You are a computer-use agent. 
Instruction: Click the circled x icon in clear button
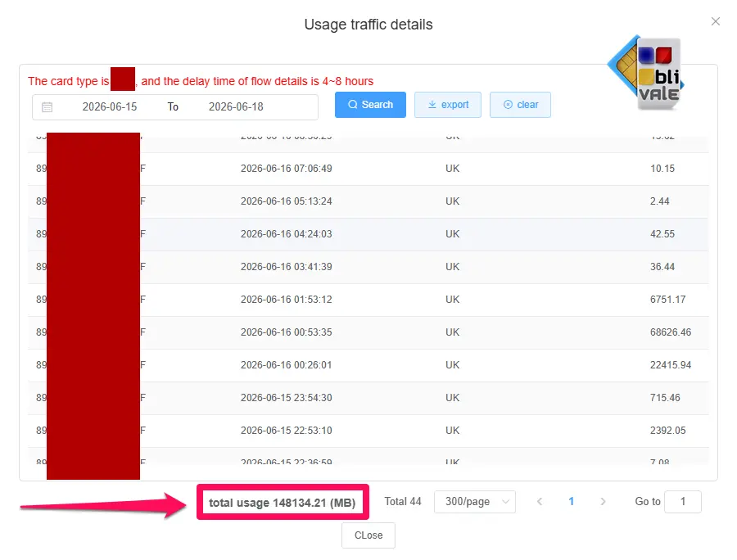coord(508,105)
